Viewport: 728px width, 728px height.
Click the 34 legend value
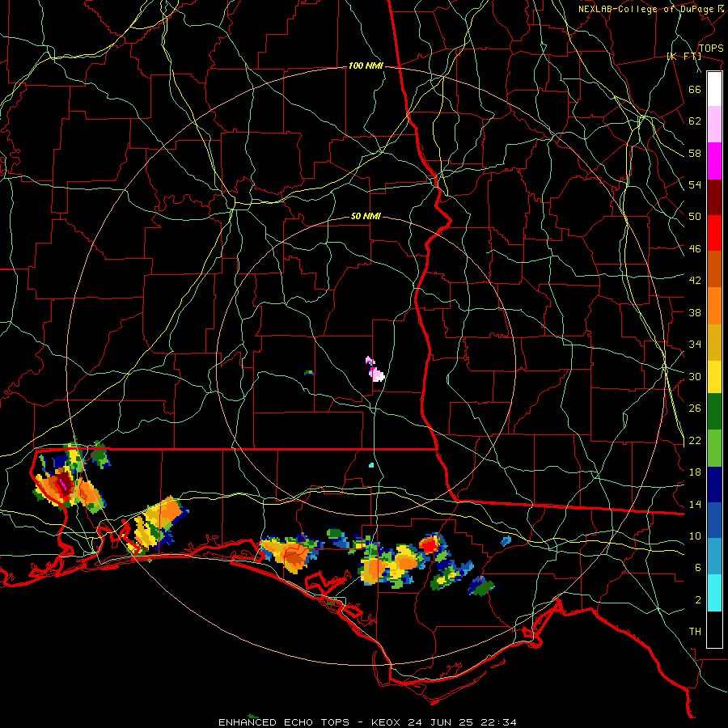[695, 345]
